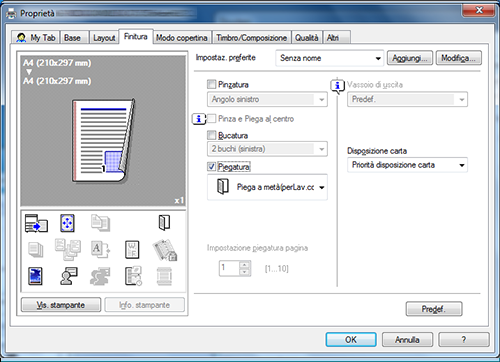
Task: Open the Priorità disposizione carta dropdown
Action: [x=407, y=165]
